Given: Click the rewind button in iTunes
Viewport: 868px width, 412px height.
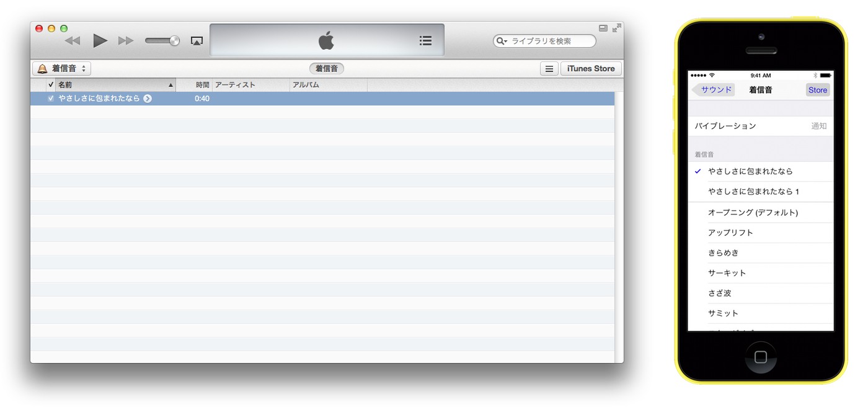Looking at the screenshot, I should 73,41.
